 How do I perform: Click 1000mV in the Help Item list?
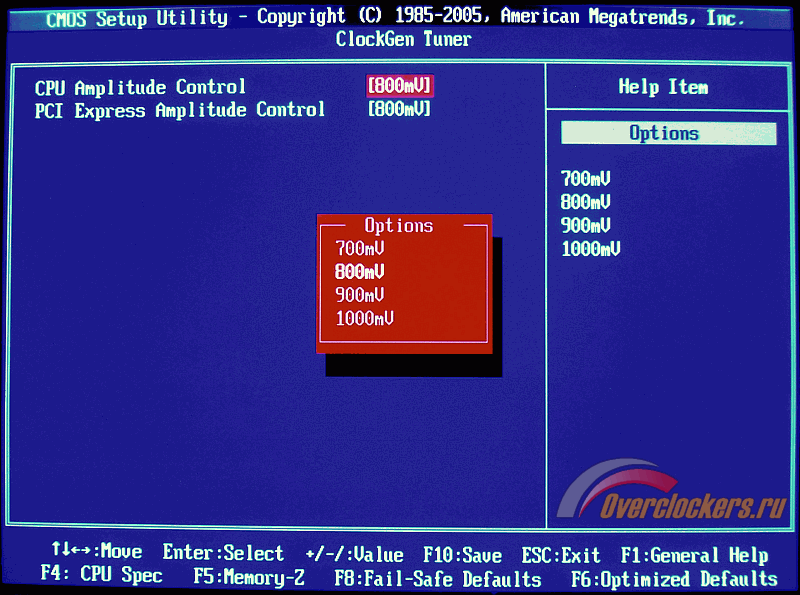click(x=591, y=249)
